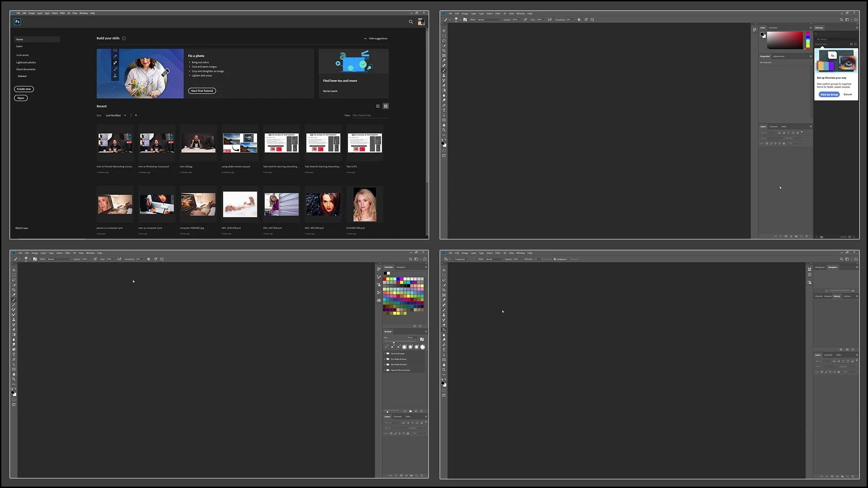The image size is (868, 488).
Task: Click the Start First Tutorial button
Action: 202,91
